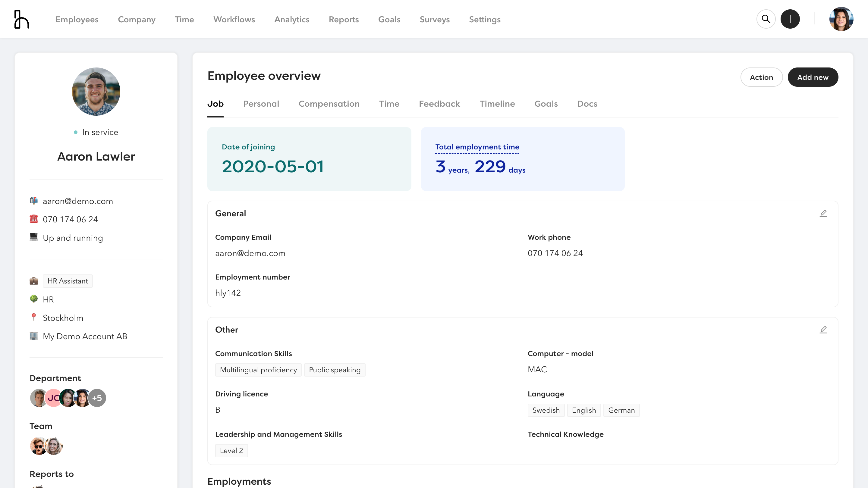The width and height of the screenshot is (868, 488).
Task: Click the Hailey logo top left
Action: (21, 19)
